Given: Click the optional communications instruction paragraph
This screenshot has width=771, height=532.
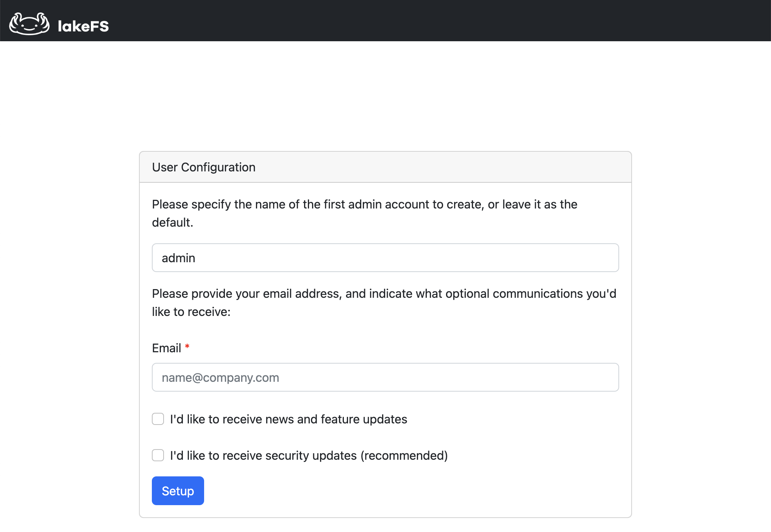Looking at the screenshot, I should coord(384,303).
